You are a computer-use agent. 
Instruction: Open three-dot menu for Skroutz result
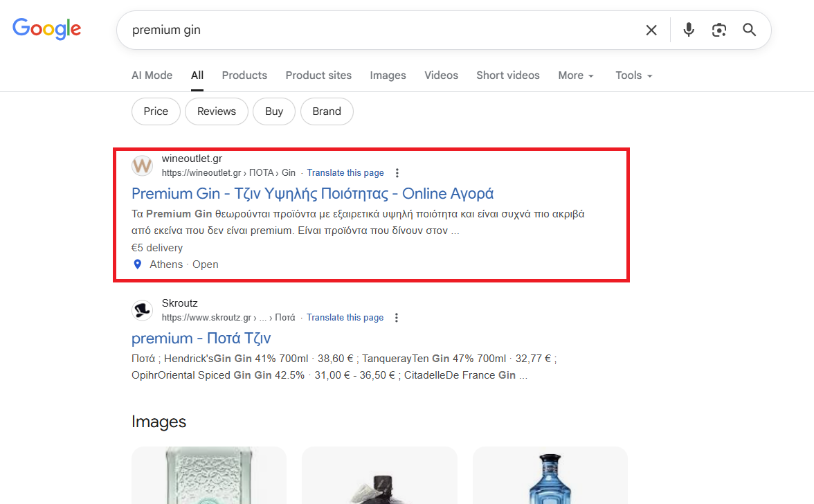[x=397, y=318]
